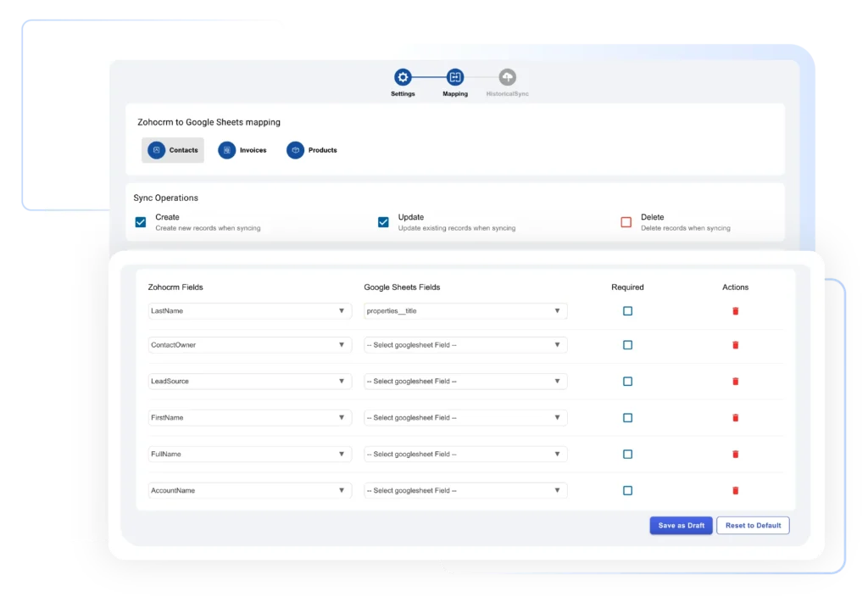Select the Mapping step icon
Screen dimensions: 868x608
454,76
